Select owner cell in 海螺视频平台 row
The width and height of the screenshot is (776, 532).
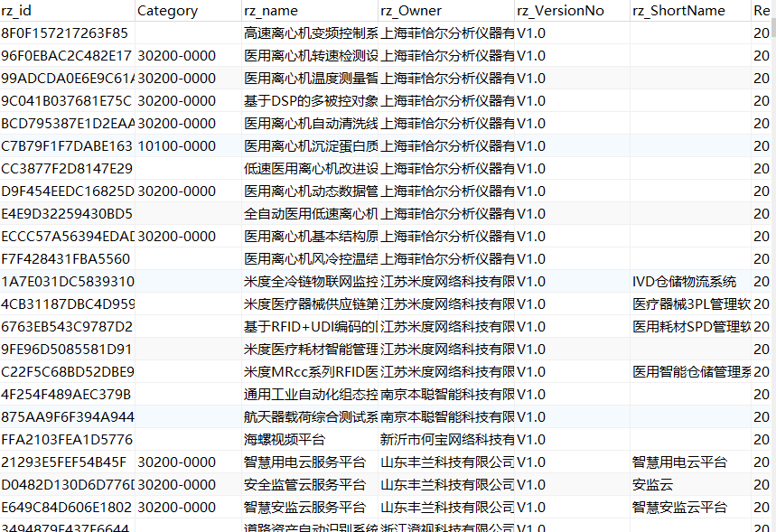click(x=446, y=440)
